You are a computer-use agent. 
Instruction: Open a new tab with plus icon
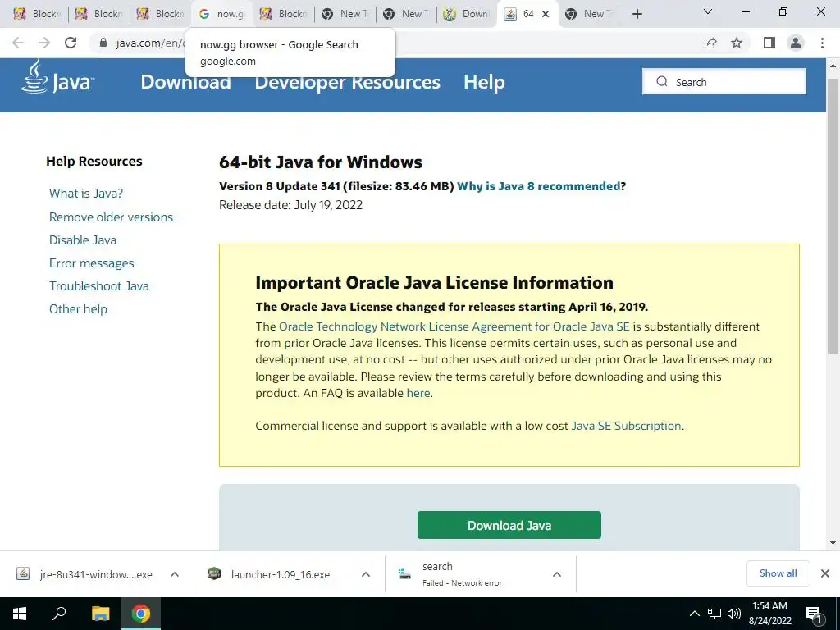(x=637, y=14)
